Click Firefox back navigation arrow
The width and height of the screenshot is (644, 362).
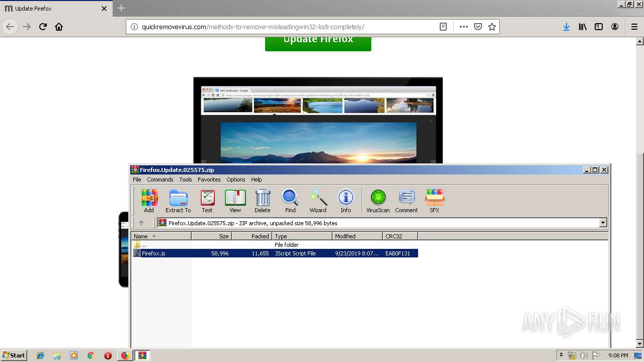point(10,27)
